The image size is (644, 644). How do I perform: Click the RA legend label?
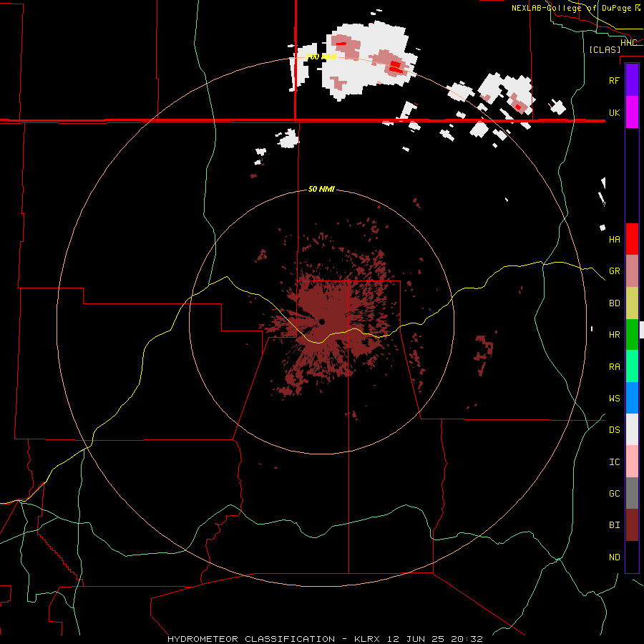point(614,367)
